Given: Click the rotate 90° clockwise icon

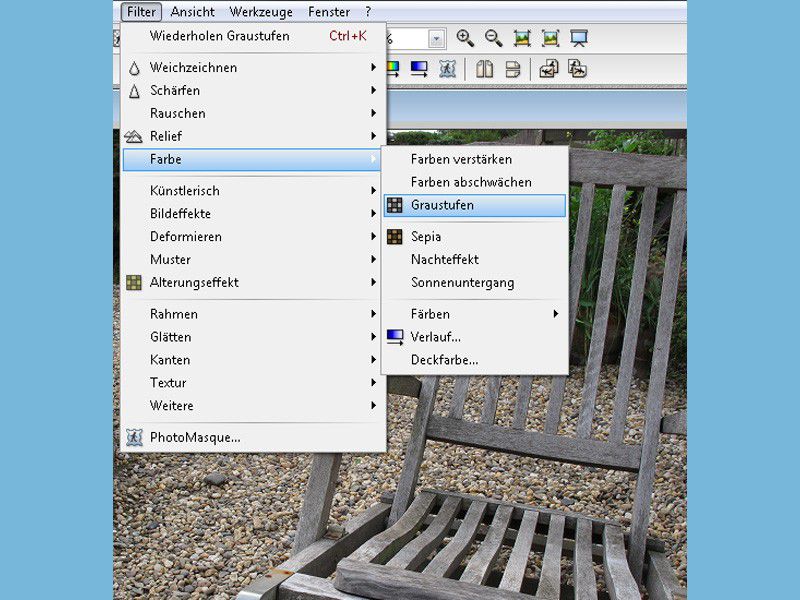Looking at the screenshot, I should pos(577,69).
